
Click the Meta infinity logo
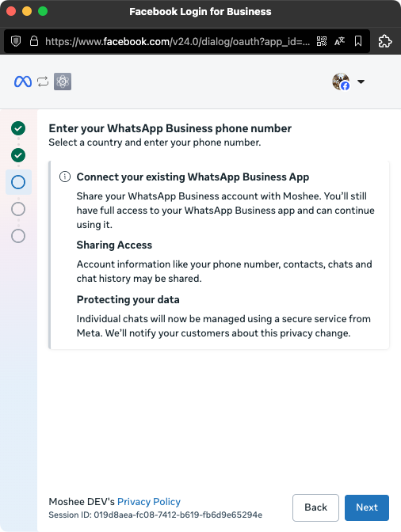tap(23, 82)
